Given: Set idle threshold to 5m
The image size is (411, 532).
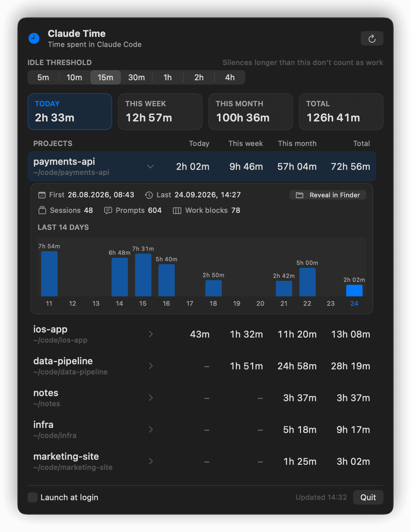Looking at the screenshot, I should click(x=43, y=77).
